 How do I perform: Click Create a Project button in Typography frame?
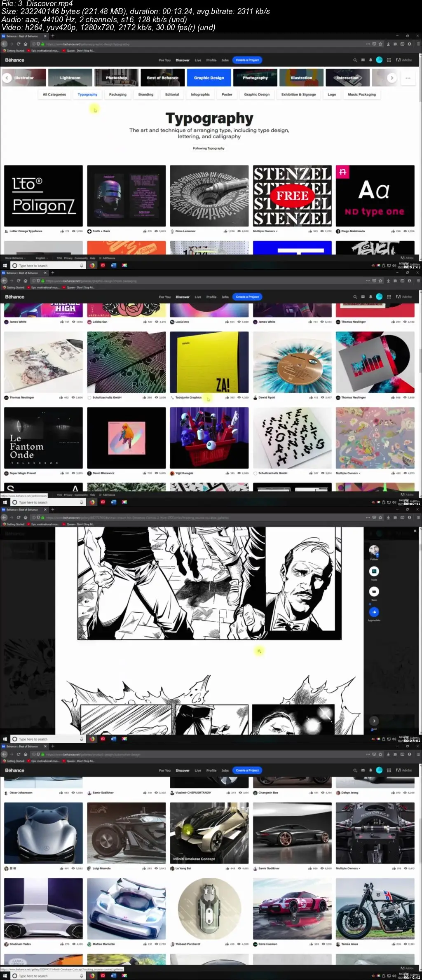(x=247, y=60)
